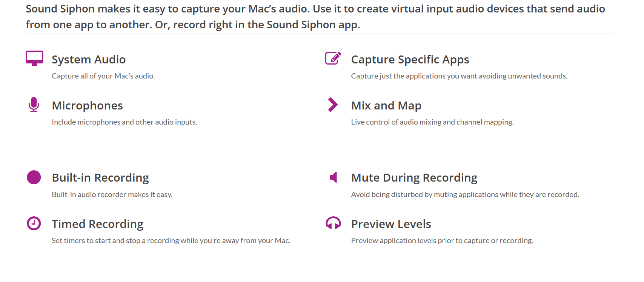Click the Microphones mic icon
The width and height of the screenshot is (644, 282).
point(34,105)
